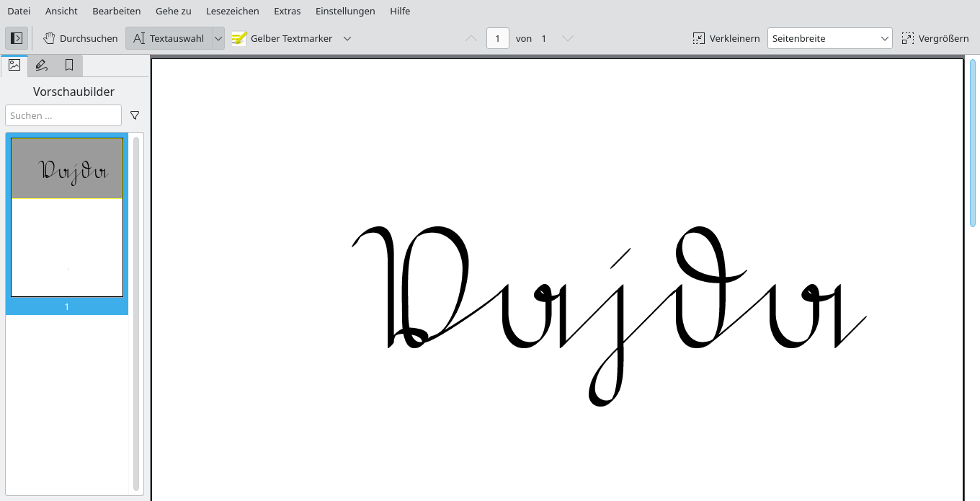
Task: Enable the Gelber Textmarker highlighter
Action: pyautogui.click(x=282, y=38)
